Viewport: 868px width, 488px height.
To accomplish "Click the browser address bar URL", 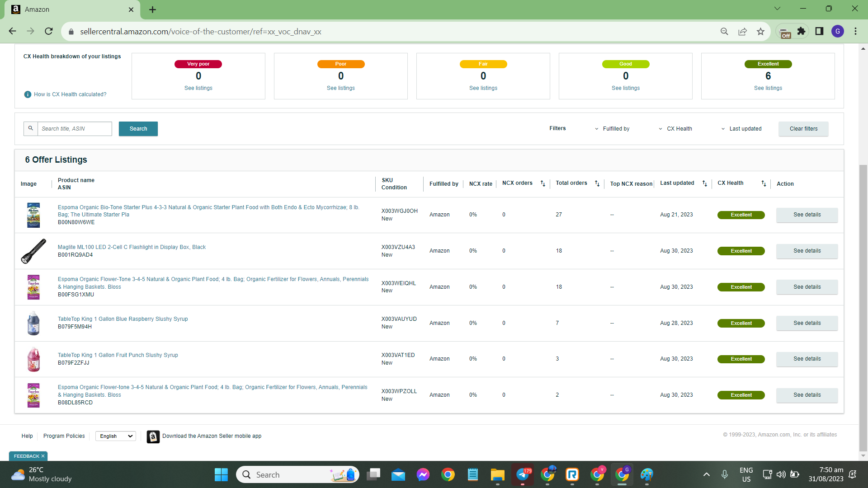I will click(x=200, y=32).
